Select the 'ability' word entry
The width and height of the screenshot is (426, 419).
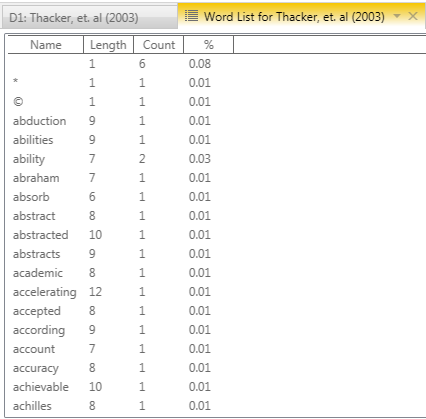point(29,159)
